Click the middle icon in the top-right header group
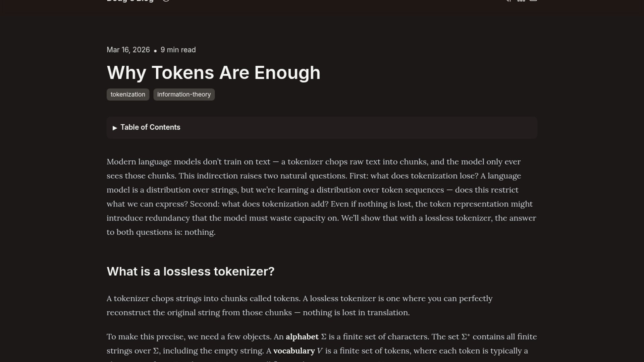 521,1
